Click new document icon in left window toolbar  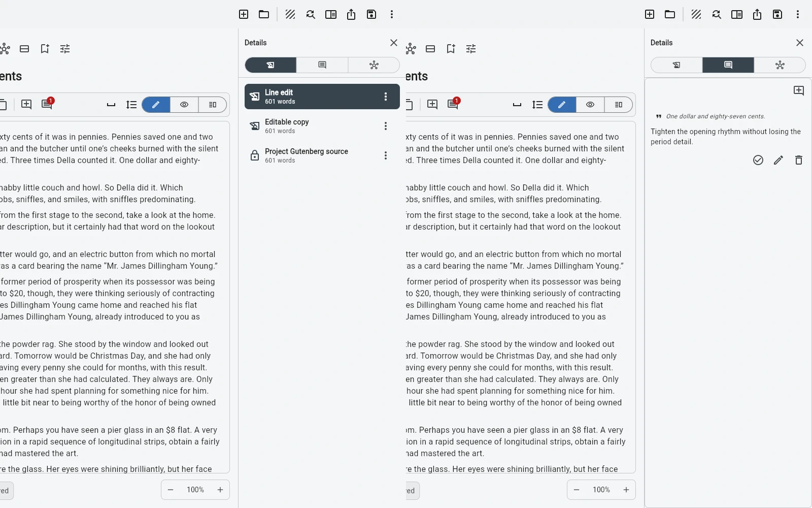click(244, 14)
